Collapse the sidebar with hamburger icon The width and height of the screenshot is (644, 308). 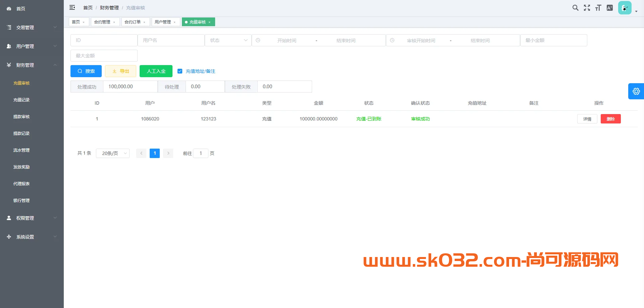[x=72, y=7]
